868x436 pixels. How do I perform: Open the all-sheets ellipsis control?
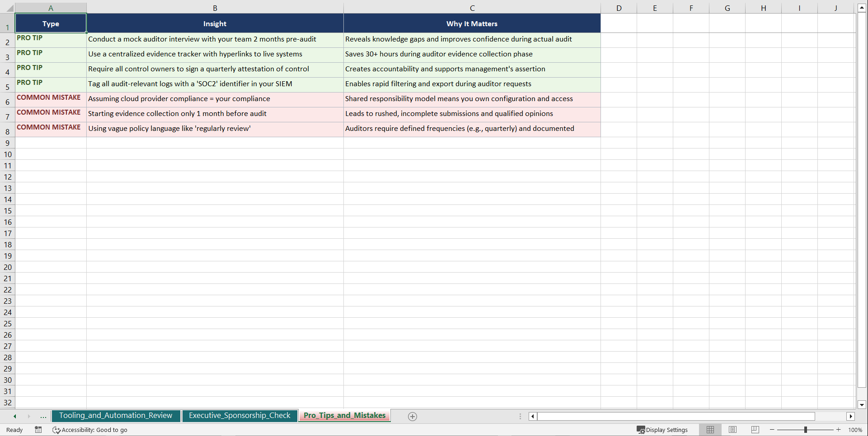coord(43,416)
